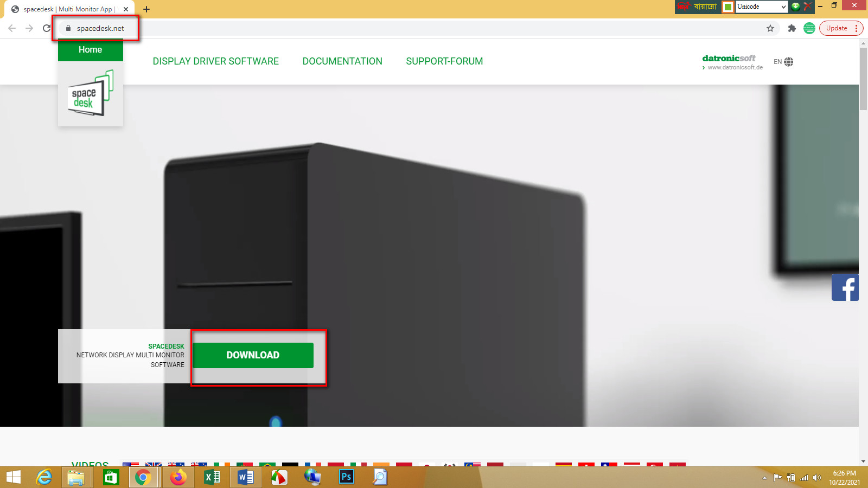This screenshot has width=868, height=488.
Task: Switch to Chrome in the taskbar
Action: pyautogui.click(x=143, y=477)
